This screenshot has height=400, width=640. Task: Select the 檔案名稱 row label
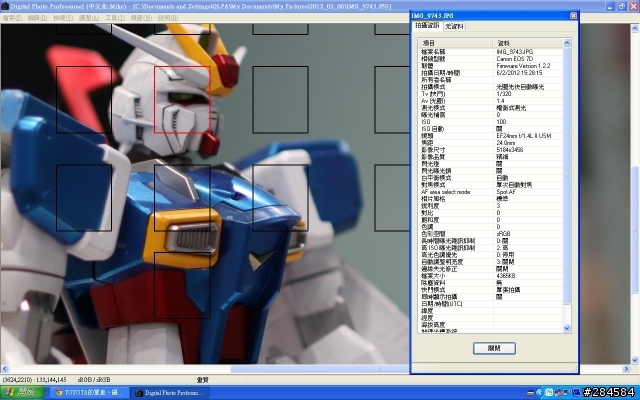pos(433,52)
